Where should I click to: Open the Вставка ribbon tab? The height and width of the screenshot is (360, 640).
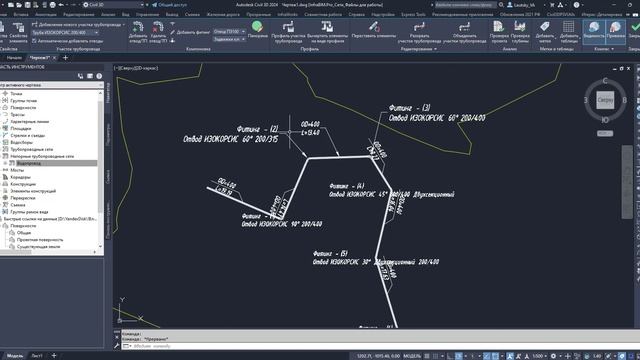point(21,14)
